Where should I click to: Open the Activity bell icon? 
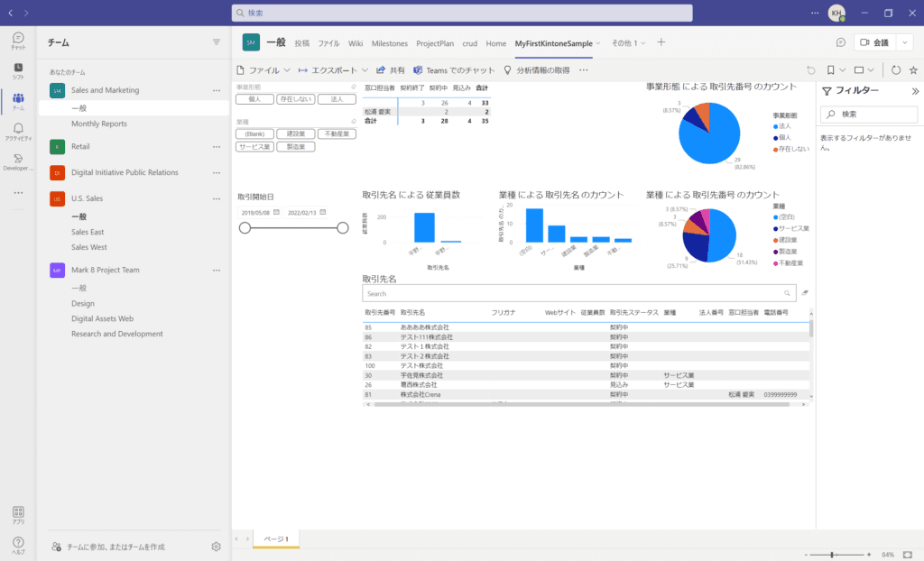[x=18, y=132]
